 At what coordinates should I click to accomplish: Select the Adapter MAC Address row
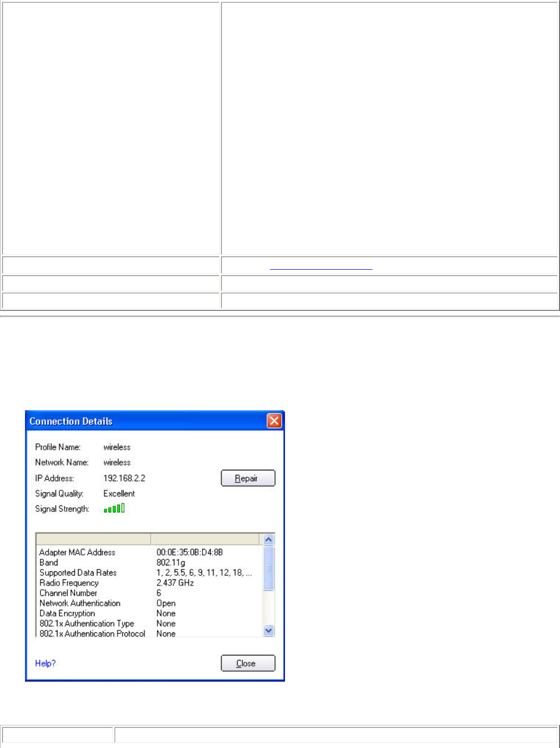click(149, 552)
